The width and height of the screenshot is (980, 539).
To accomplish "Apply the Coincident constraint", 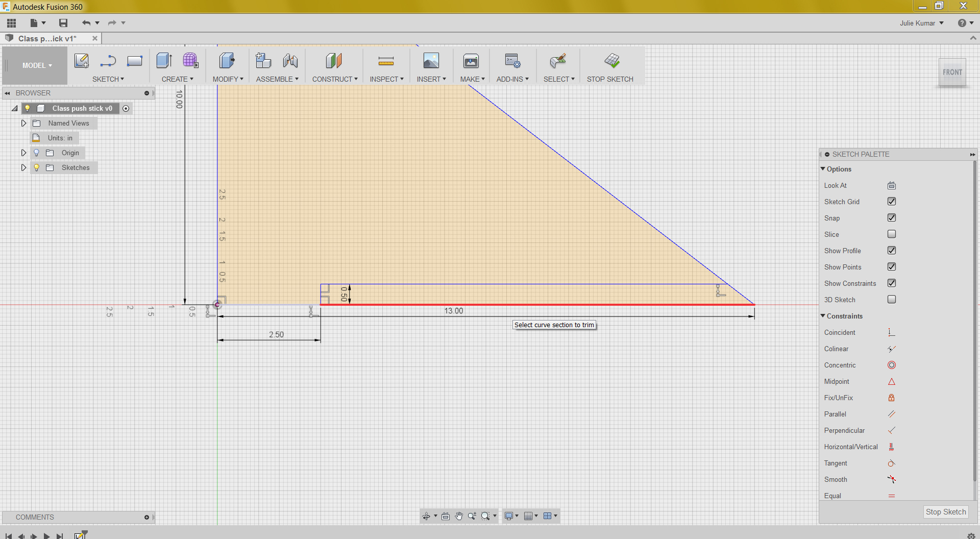I will (891, 333).
